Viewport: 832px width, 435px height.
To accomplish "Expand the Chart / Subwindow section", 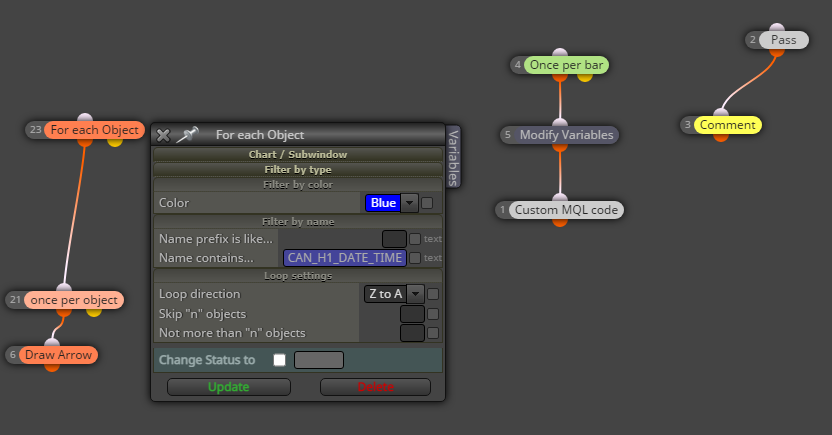I will 298,154.
